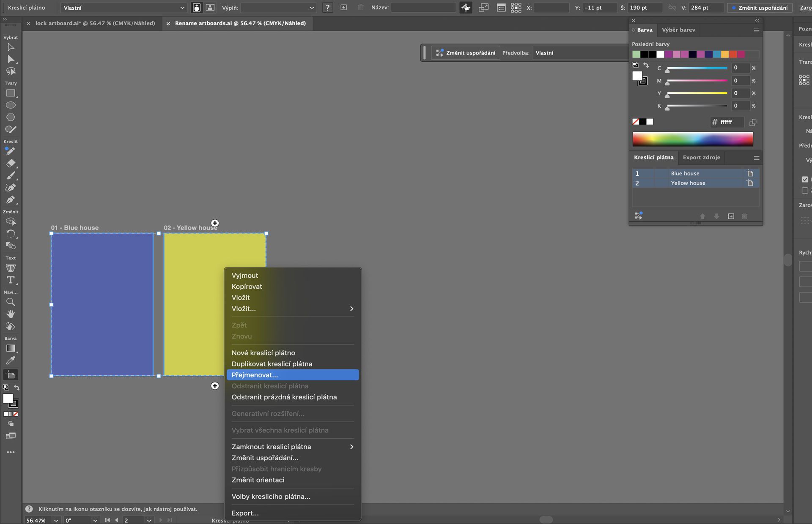Swap the fill and stroke in the Color panel
The height and width of the screenshot is (524, 812).
(646, 65)
